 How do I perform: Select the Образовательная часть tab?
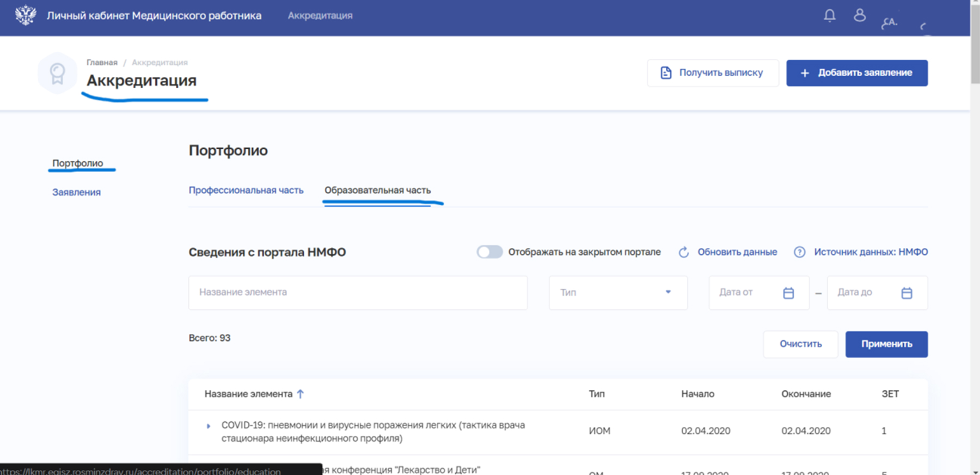pos(378,190)
